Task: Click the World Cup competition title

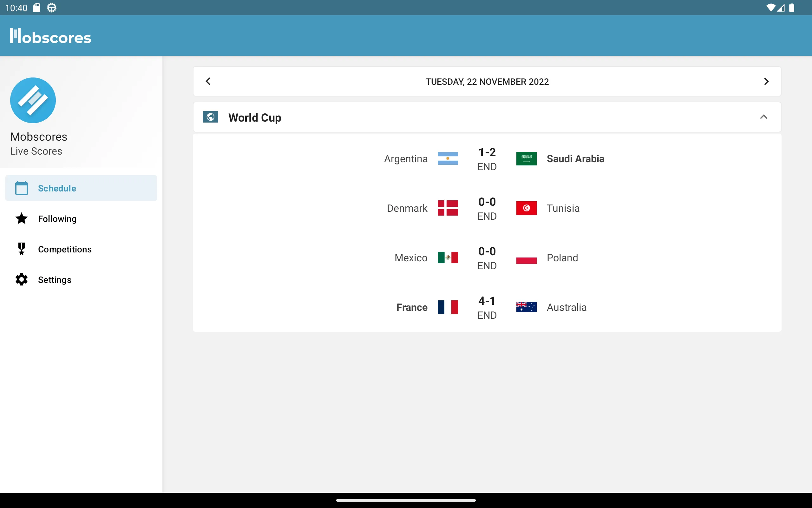Action: point(255,117)
